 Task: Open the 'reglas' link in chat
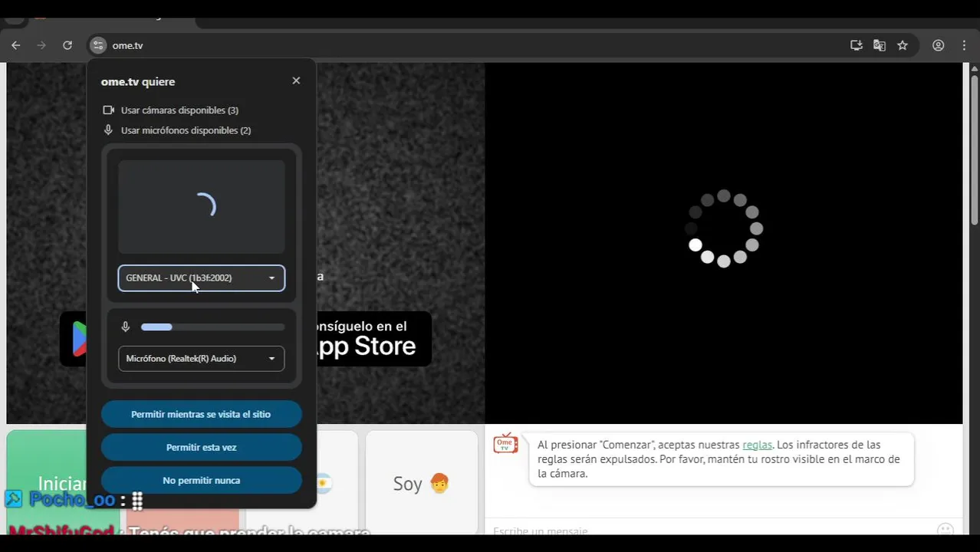tap(757, 445)
